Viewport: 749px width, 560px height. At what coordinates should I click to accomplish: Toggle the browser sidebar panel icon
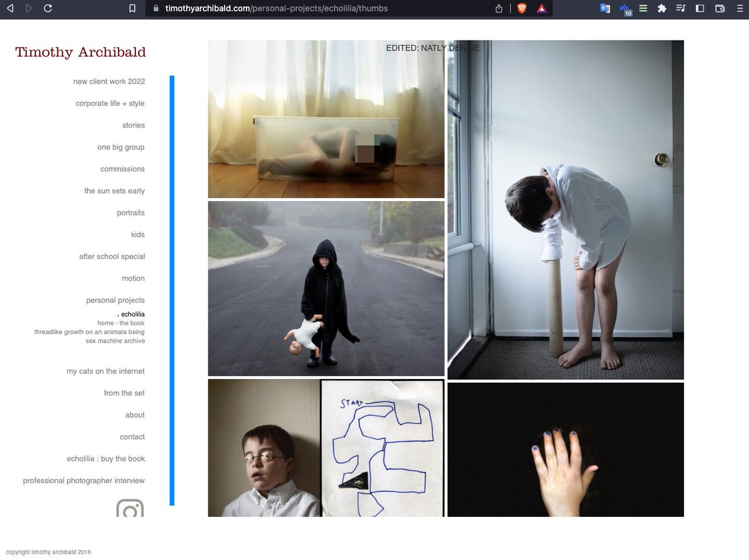point(700,9)
